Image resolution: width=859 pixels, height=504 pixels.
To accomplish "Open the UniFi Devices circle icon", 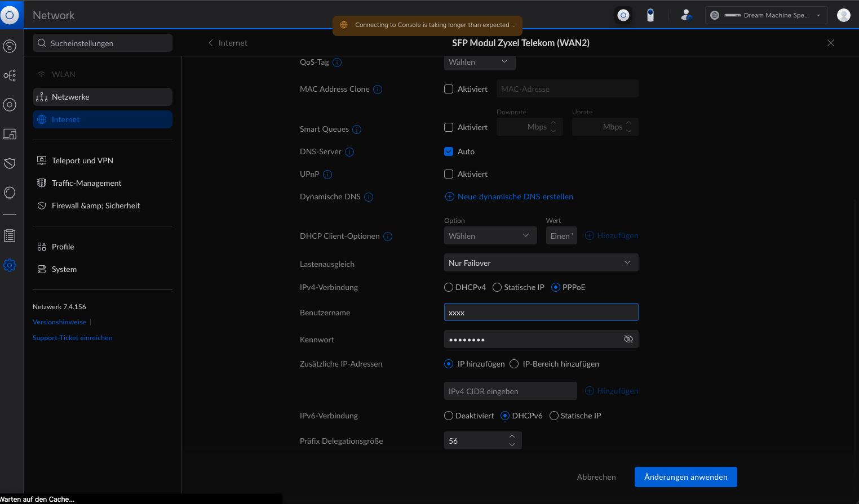I will pyautogui.click(x=10, y=105).
